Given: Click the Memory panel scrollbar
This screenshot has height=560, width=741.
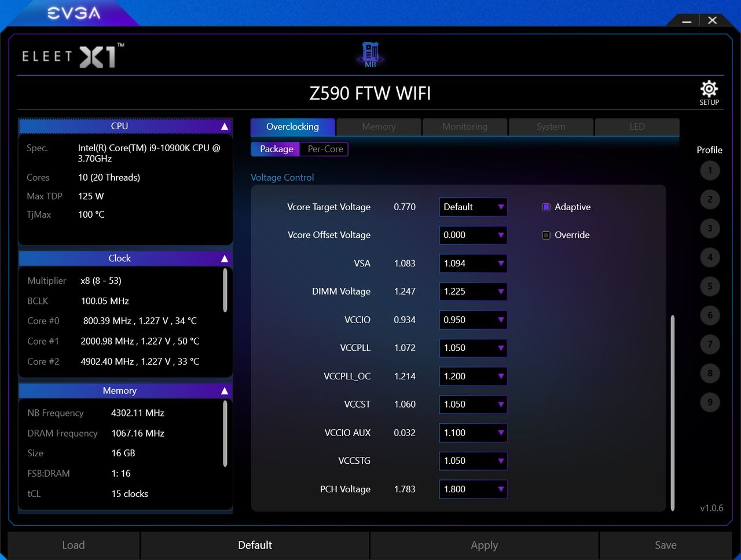Looking at the screenshot, I should (225, 434).
